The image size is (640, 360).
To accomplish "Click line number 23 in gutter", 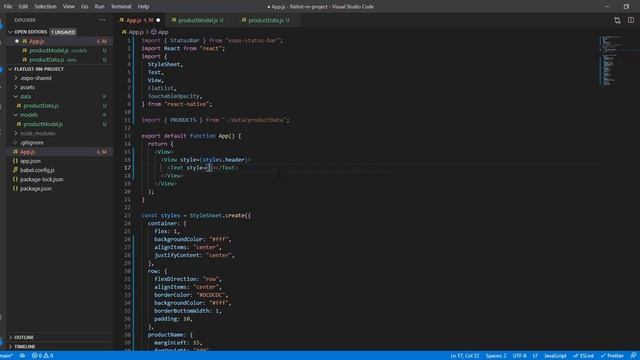I will click(x=128, y=216).
